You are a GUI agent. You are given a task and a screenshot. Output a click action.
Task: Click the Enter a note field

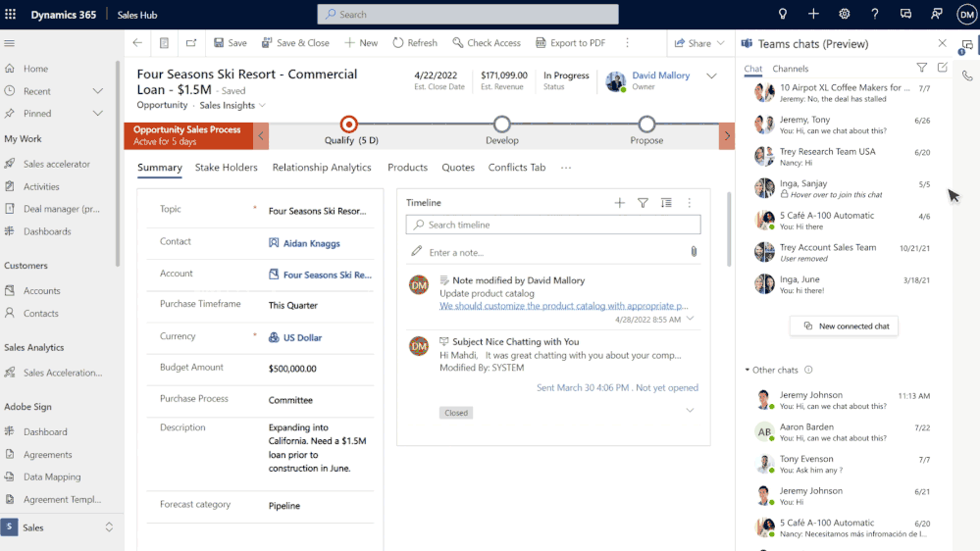(553, 252)
